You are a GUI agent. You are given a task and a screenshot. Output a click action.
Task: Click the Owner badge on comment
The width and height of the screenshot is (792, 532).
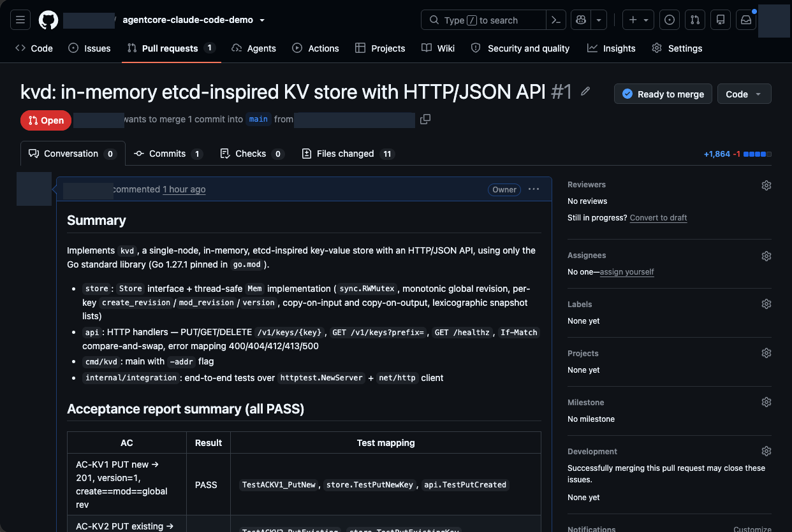pos(504,189)
